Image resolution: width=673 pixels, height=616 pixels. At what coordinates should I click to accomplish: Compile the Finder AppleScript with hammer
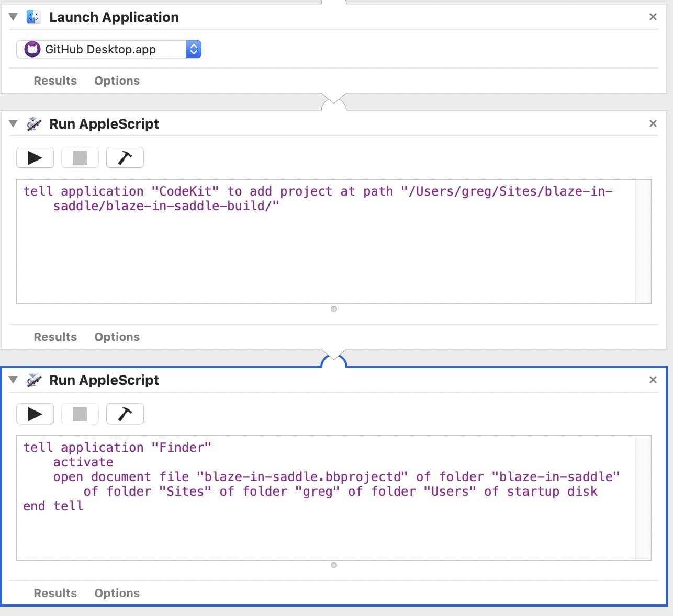coord(125,414)
